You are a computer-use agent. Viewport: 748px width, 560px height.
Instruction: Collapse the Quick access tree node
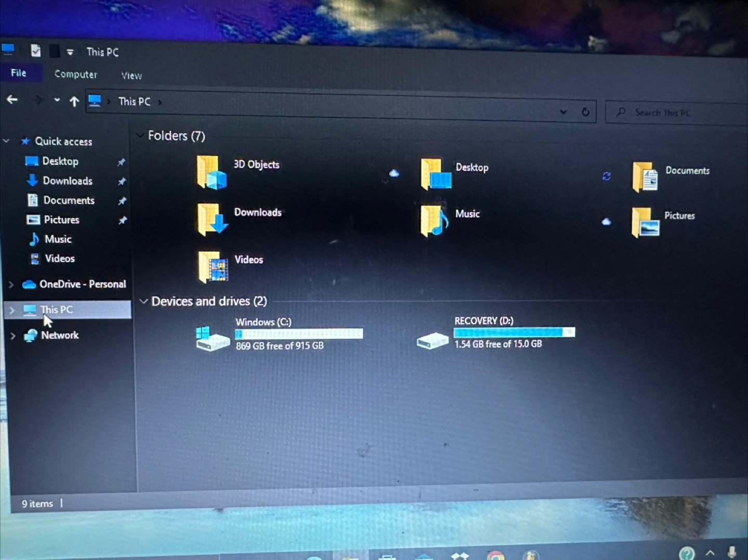pyautogui.click(x=6, y=141)
